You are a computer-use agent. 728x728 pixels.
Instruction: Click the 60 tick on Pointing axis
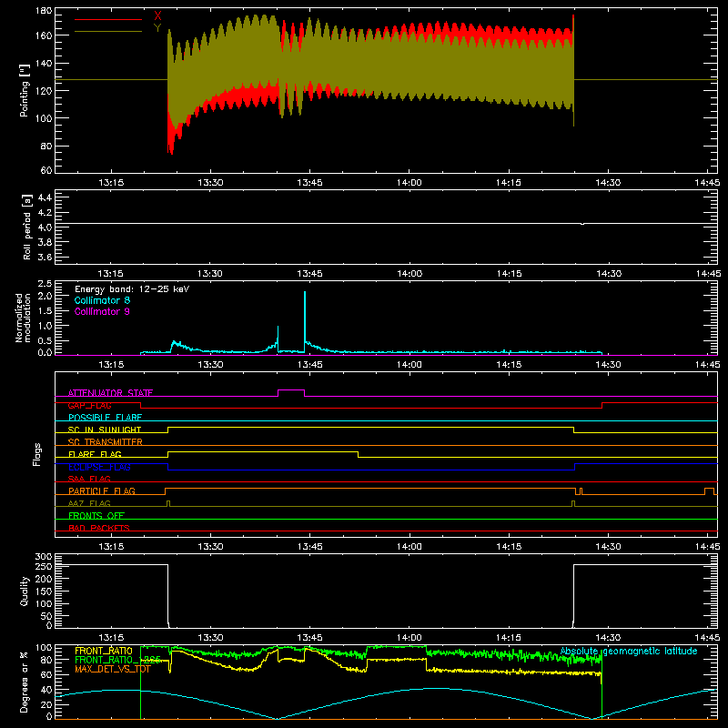coord(46,170)
